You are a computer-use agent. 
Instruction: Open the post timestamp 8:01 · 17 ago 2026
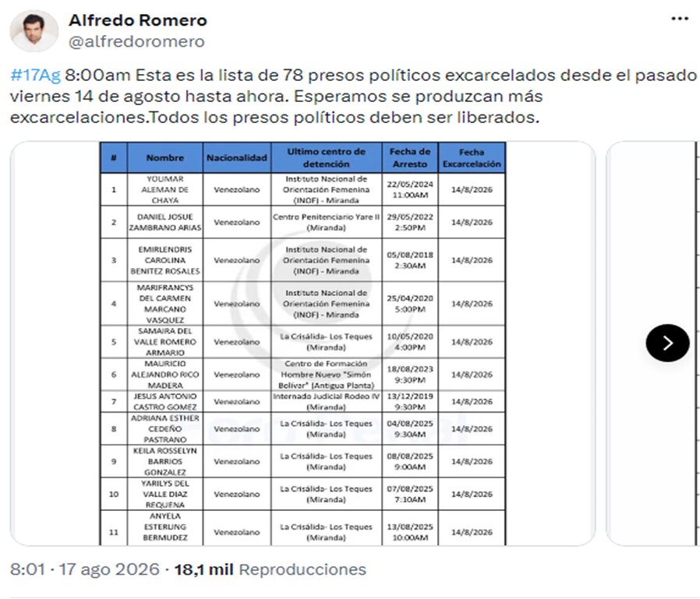85,569
